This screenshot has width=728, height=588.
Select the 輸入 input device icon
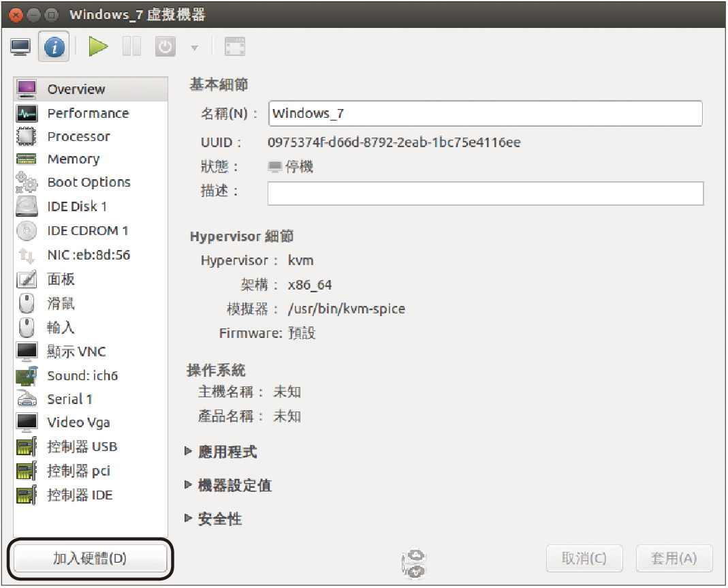click(27, 328)
